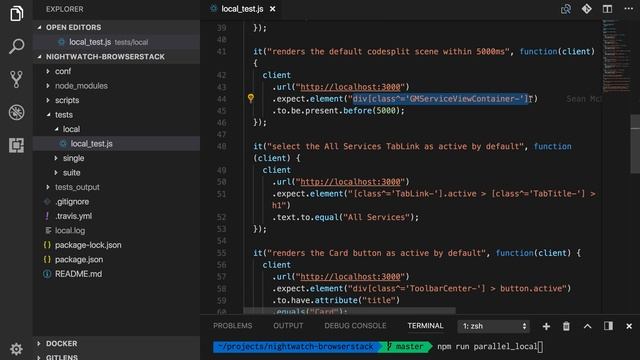Open the Debug view in activity bar
This screenshot has height=360, width=640.
click(x=16, y=112)
